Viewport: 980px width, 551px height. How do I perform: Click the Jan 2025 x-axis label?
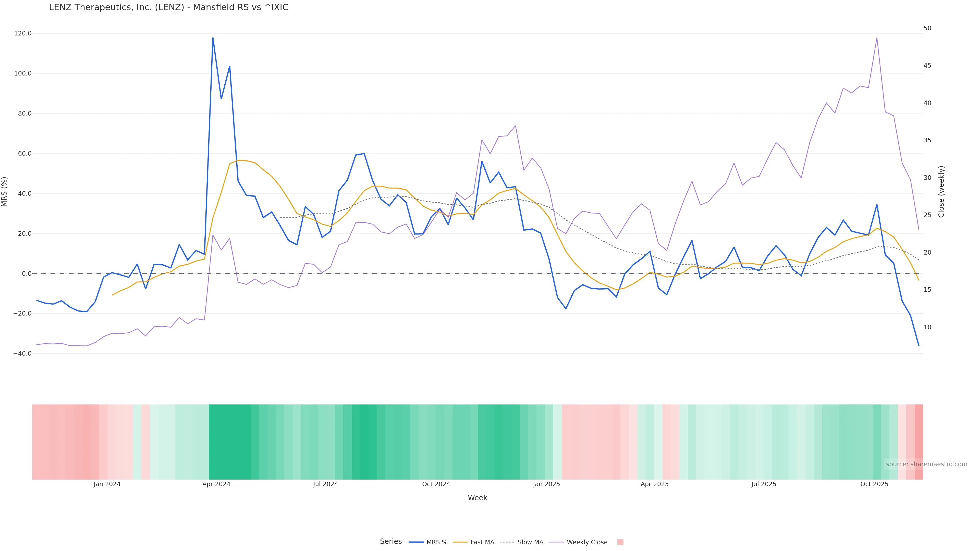coord(546,484)
